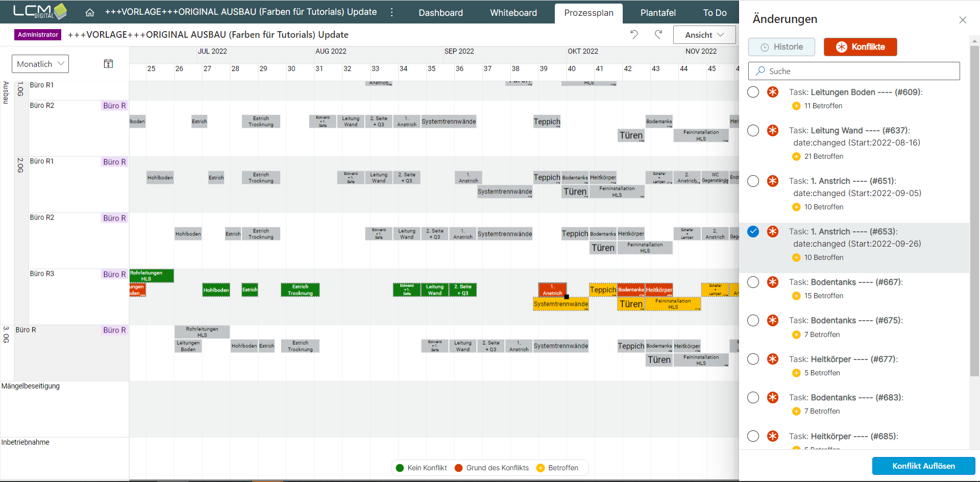Click the redo arrow icon
This screenshot has width=980, height=482.
point(658,34)
